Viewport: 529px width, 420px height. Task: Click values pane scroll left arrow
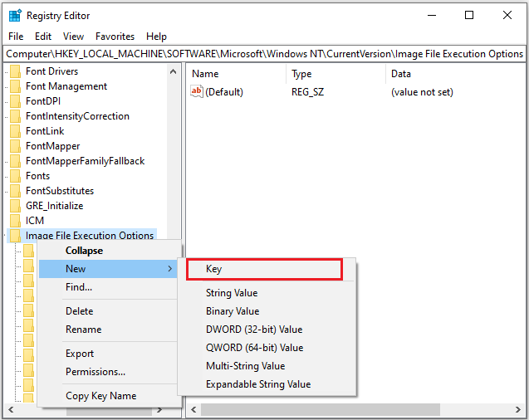(x=193, y=409)
